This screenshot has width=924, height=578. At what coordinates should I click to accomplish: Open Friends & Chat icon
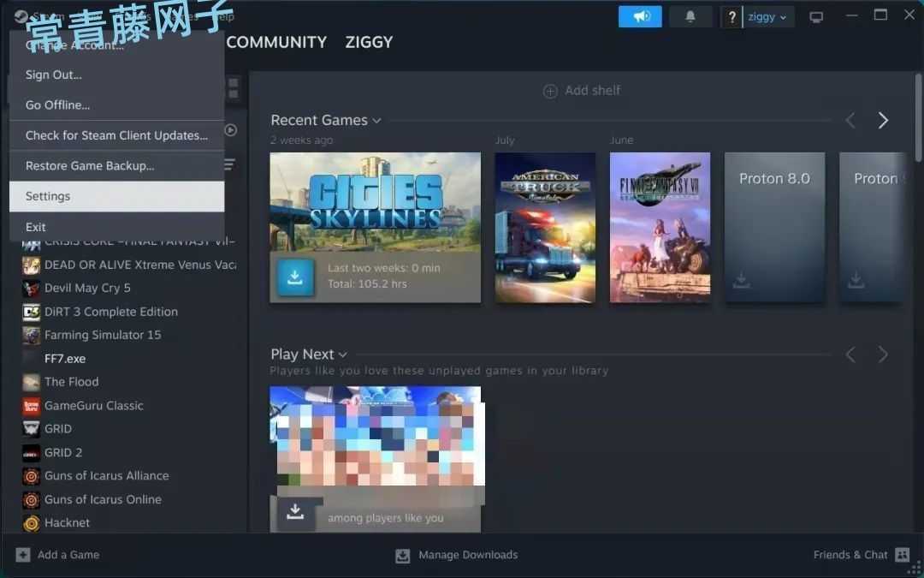(x=903, y=554)
